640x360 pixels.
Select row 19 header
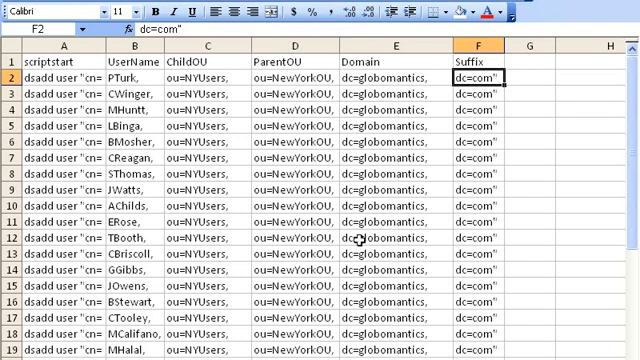click(11, 350)
